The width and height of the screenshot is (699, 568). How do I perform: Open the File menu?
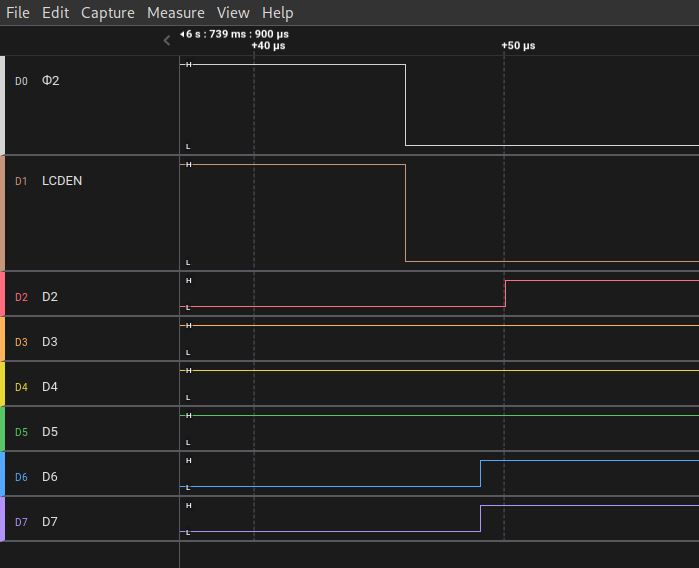18,13
